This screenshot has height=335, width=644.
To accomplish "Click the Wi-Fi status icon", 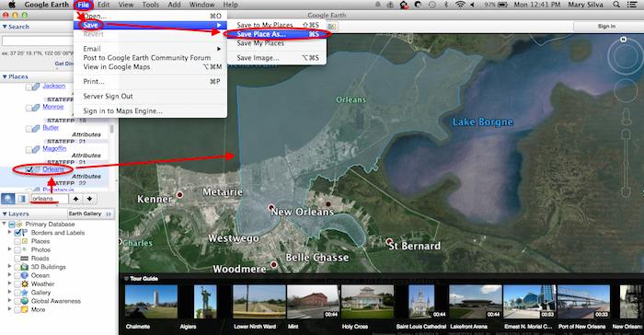I will click(460, 5).
